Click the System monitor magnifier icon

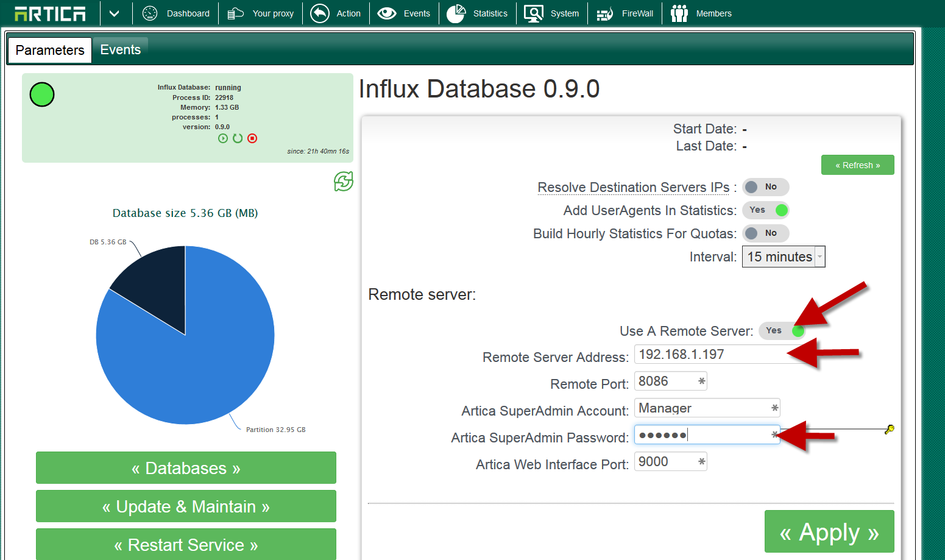click(x=534, y=13)
